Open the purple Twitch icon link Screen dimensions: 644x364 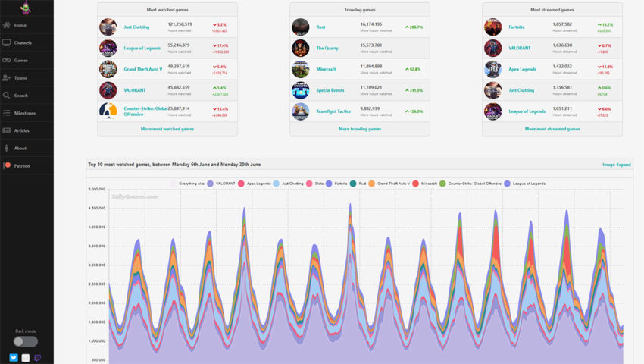coord(37,357)
